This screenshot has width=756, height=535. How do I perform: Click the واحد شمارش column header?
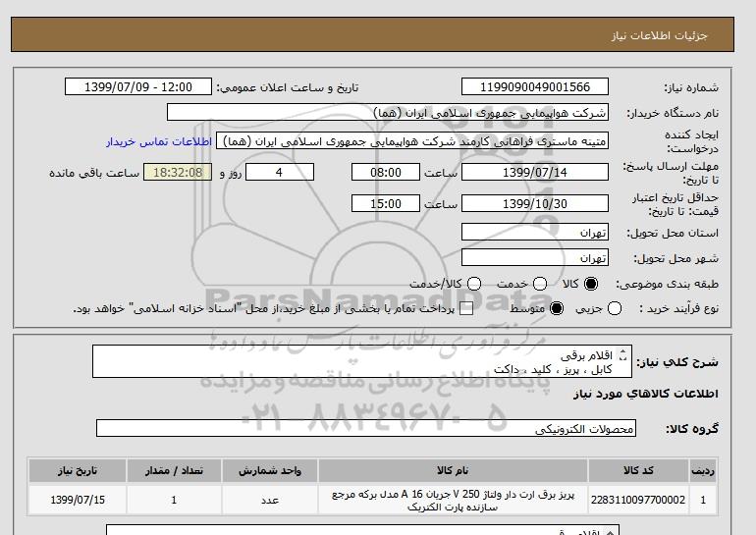270,470
